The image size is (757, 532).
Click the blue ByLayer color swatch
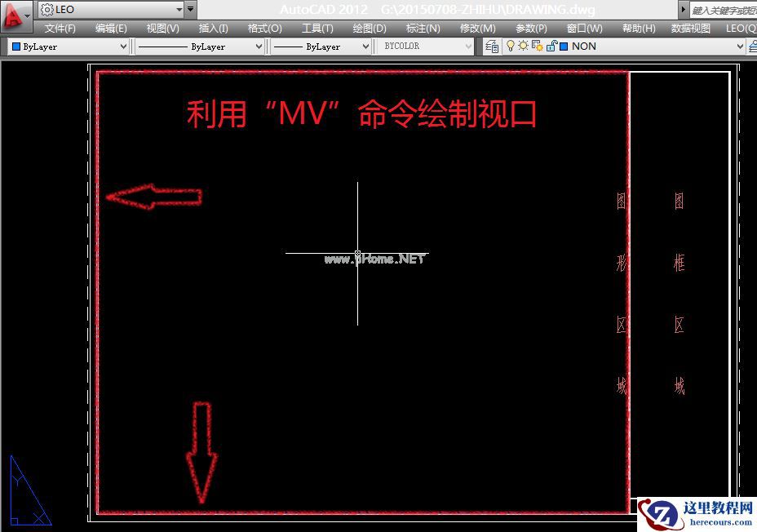pyautogui.click(x=16, y=47)
